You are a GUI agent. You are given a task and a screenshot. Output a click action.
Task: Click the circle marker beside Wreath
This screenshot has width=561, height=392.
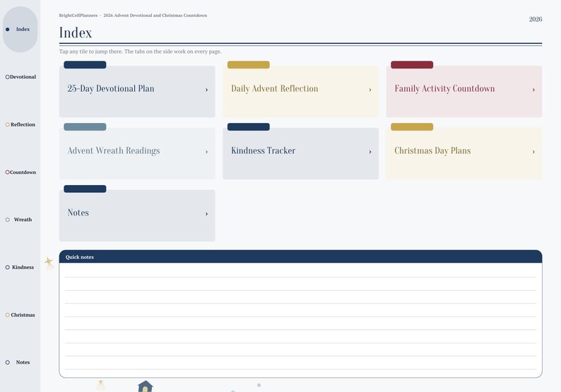(8, 220)
